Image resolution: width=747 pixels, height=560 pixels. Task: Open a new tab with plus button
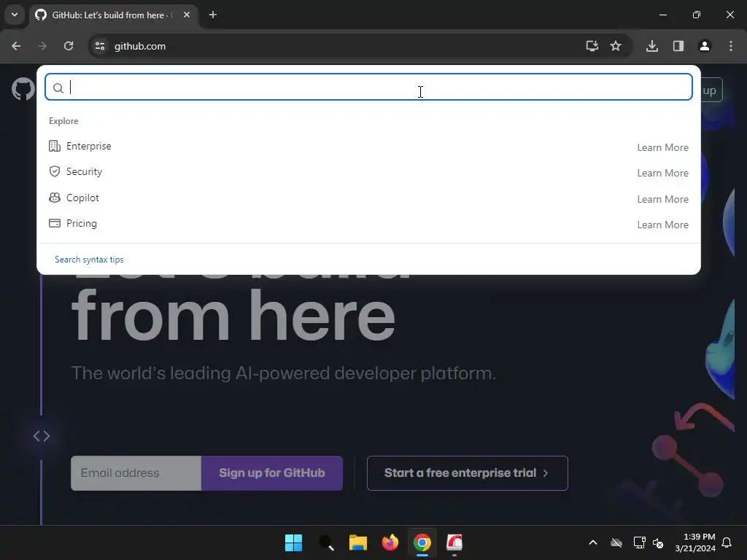(213, 15)
